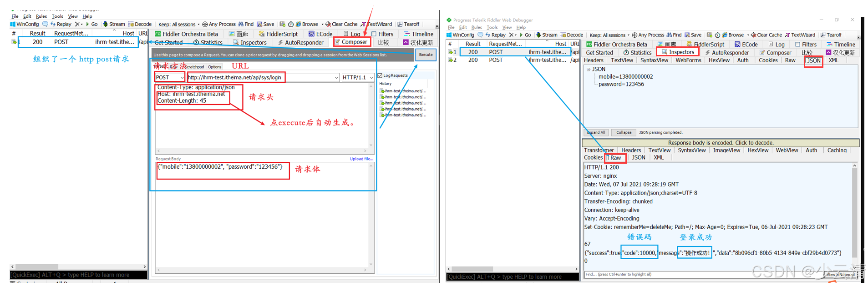Click the View in Notepad button
868x286 pixels.
[x=841, y=275]
